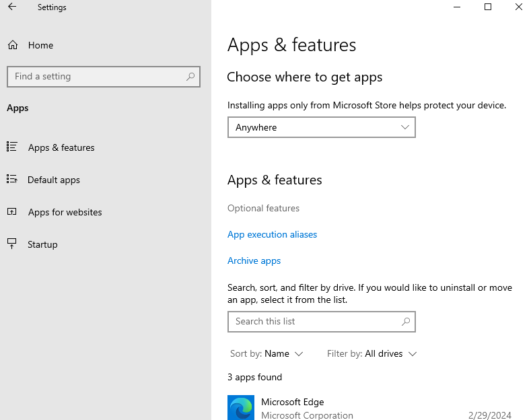Click the Apps & features list icon
531x420 pixels.
click(12, 147)
